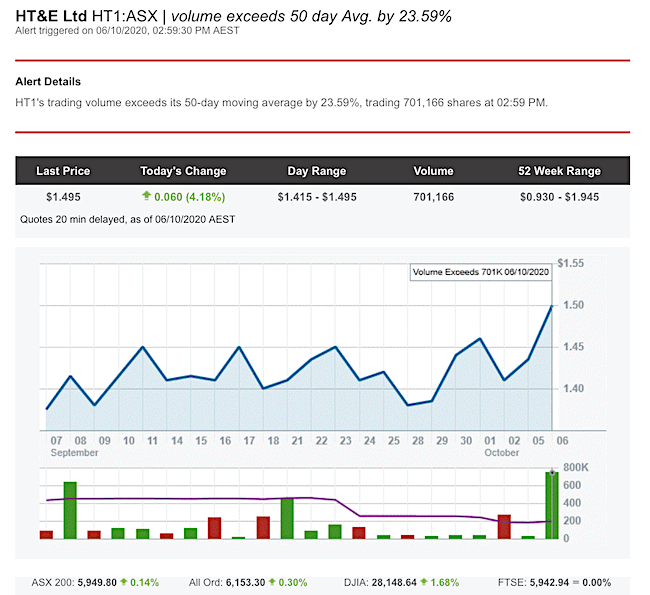This screenshot has height=595, width=650.
Task: Click the Volume column header
Action: tap(434, 171)
